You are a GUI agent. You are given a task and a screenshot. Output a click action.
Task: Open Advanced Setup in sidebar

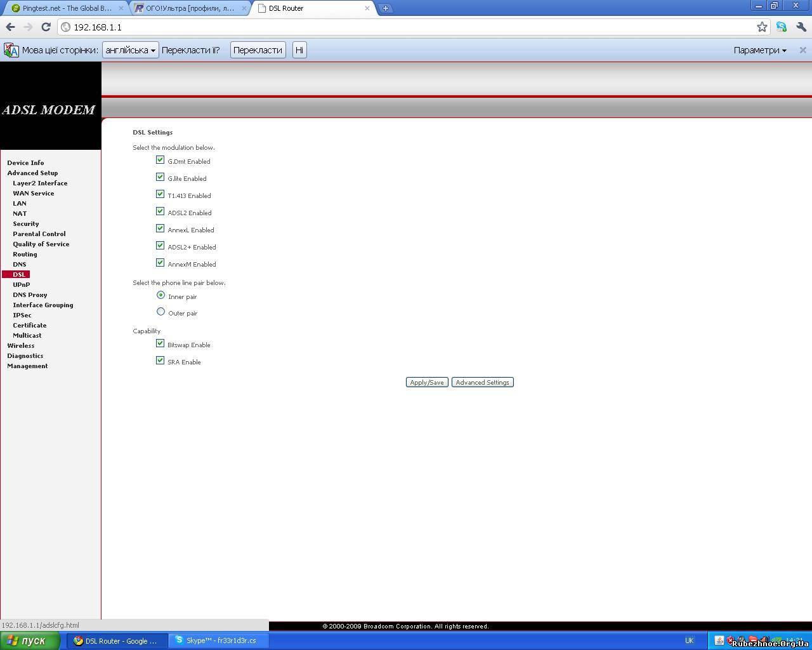32,173
